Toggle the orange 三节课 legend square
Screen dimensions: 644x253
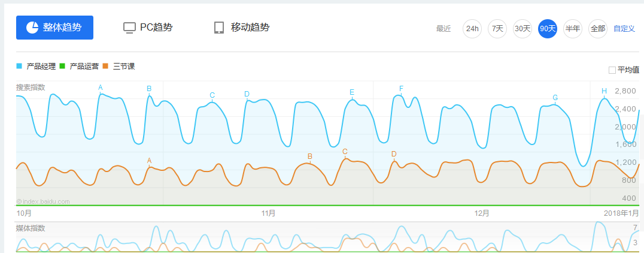pos(105,66)
